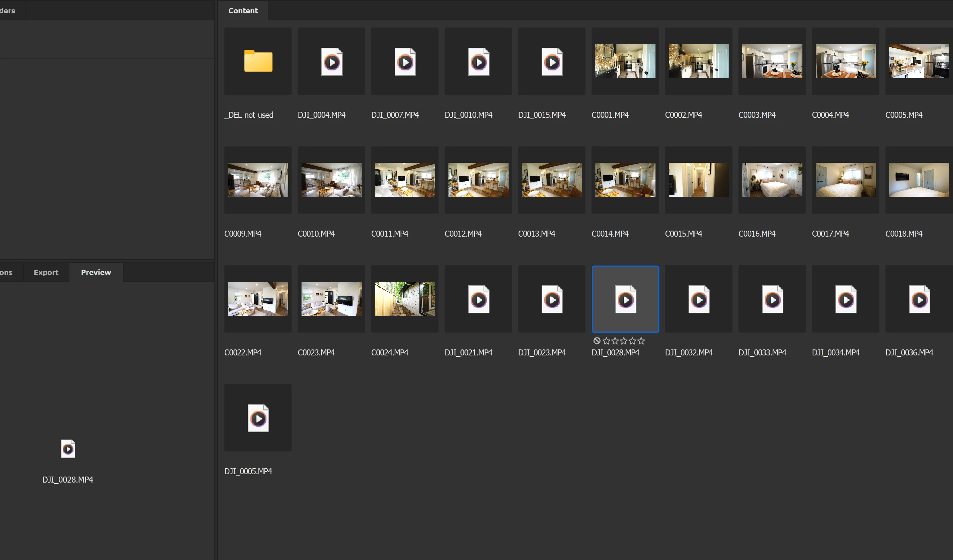Select the DJI_0004.MP4 video file icon

point(331,62)
